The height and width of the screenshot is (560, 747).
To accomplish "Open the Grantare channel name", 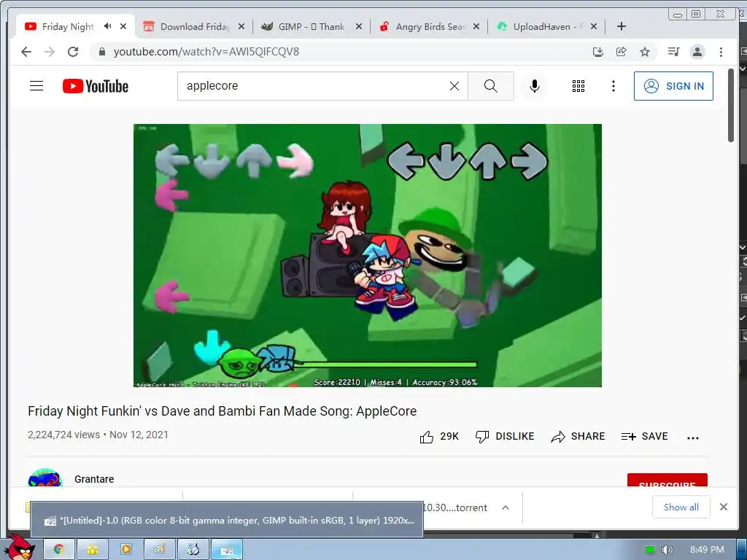I will (94, 479).
